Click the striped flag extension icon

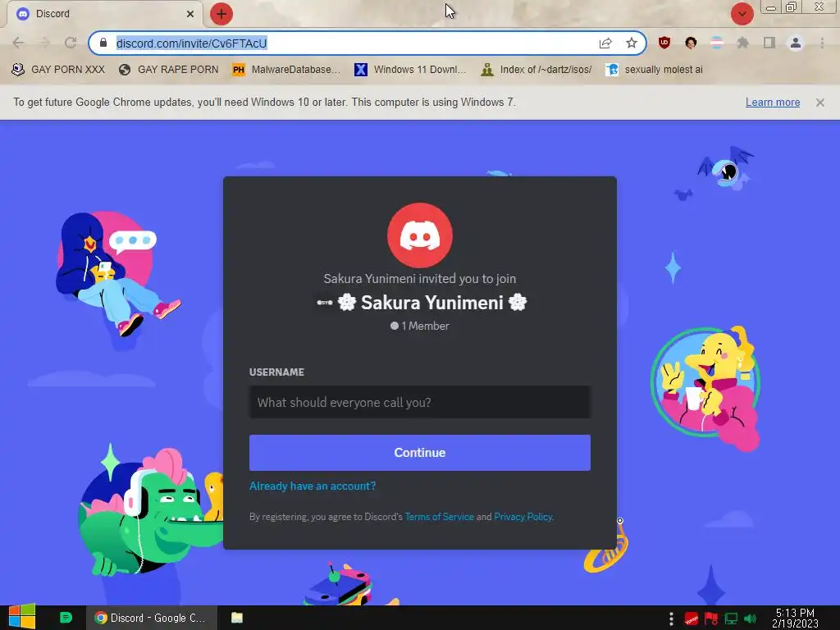pyautogui.click(x=716, y=43)
